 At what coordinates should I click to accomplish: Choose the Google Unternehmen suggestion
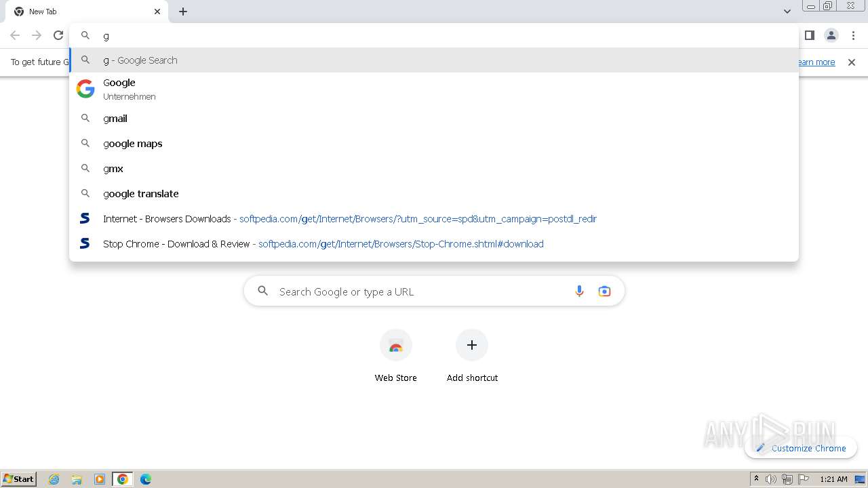(x=434, y=89)
